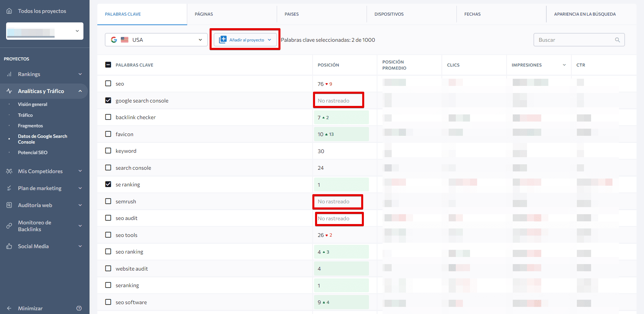Click the Mis Competidores people icon

click(x=9, y=171)
